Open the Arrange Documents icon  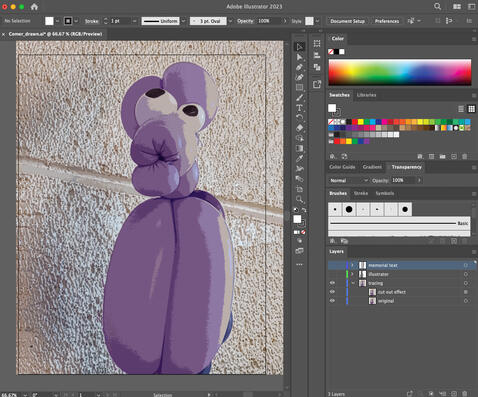pyautogui.click(x=457, y=6)
